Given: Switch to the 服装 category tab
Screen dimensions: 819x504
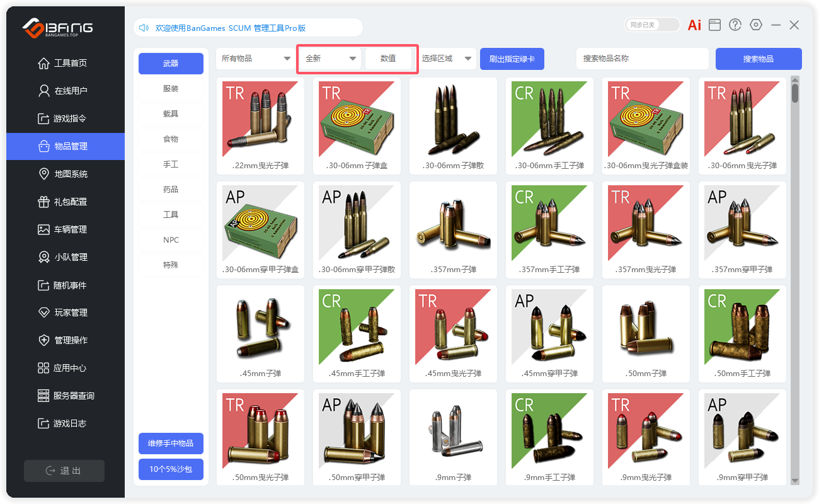Looking at the screenshot, I should 171,89.
